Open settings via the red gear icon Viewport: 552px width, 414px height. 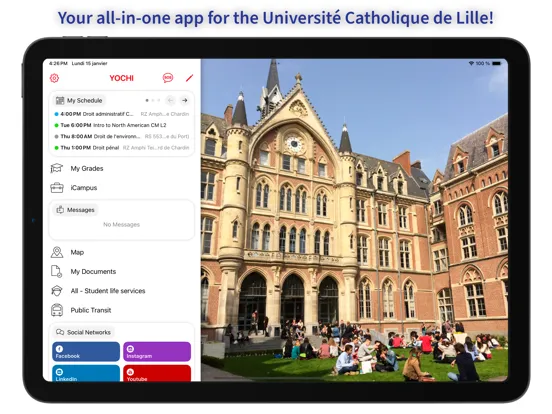click(54, 78)
